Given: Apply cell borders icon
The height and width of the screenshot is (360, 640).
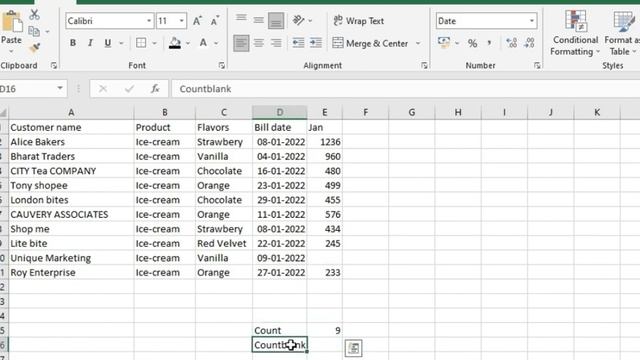Looking at the screenshot, I should pyautogui.click(x=141, y=43).
